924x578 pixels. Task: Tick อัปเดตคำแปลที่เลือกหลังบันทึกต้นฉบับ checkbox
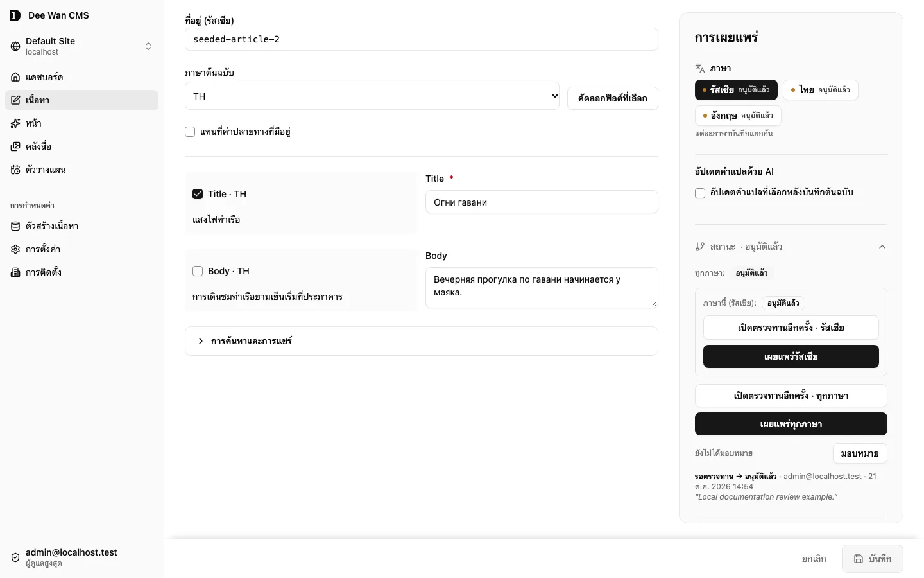tap(700, 193)
